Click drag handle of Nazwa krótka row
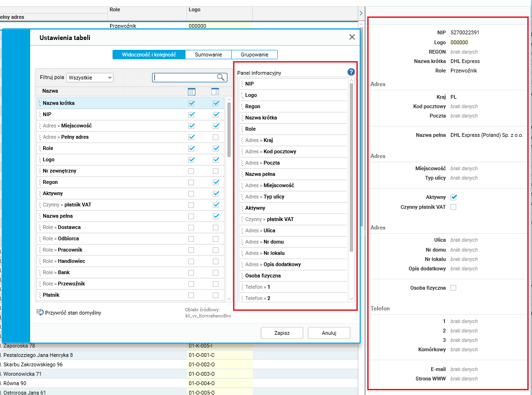 click(x=40, y=103)
